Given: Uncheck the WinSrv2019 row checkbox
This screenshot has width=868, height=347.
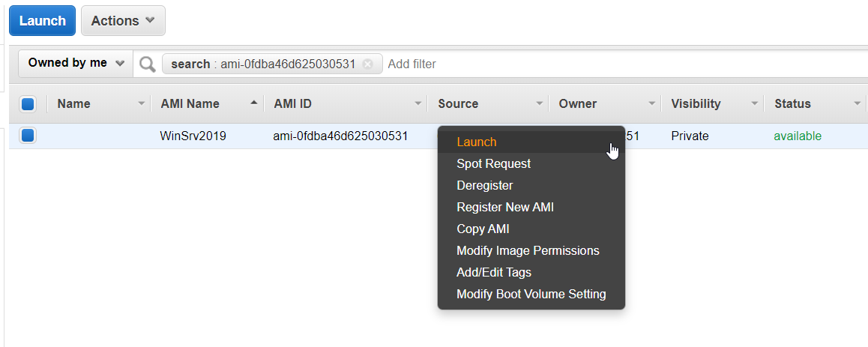Looking at the screenshot, I should pyautogui.click(x=28, y=136).
